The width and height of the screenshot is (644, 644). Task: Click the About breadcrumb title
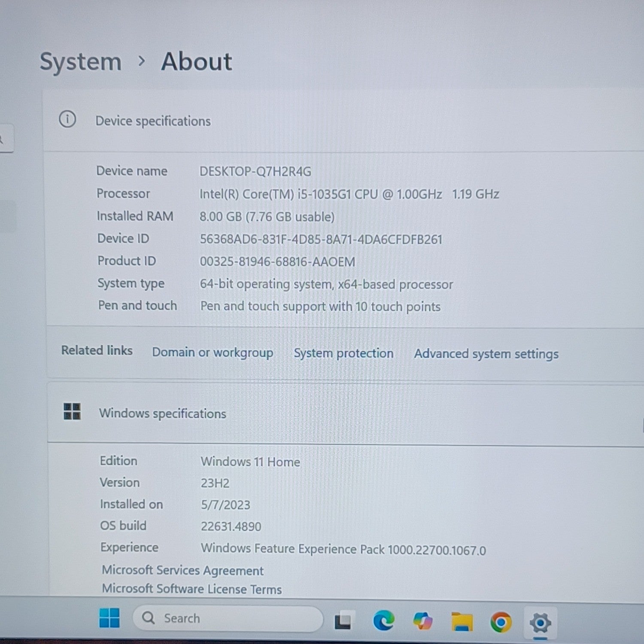[197, 61]
